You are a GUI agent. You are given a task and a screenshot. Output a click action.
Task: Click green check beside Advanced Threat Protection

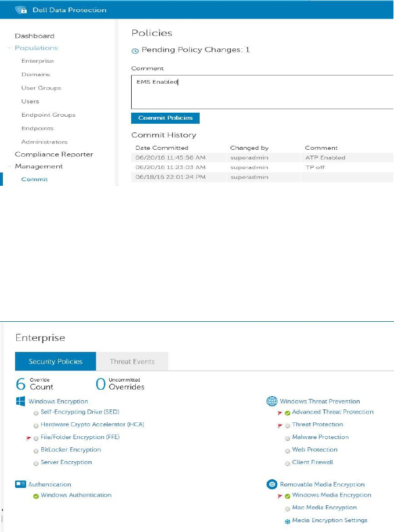288,414
